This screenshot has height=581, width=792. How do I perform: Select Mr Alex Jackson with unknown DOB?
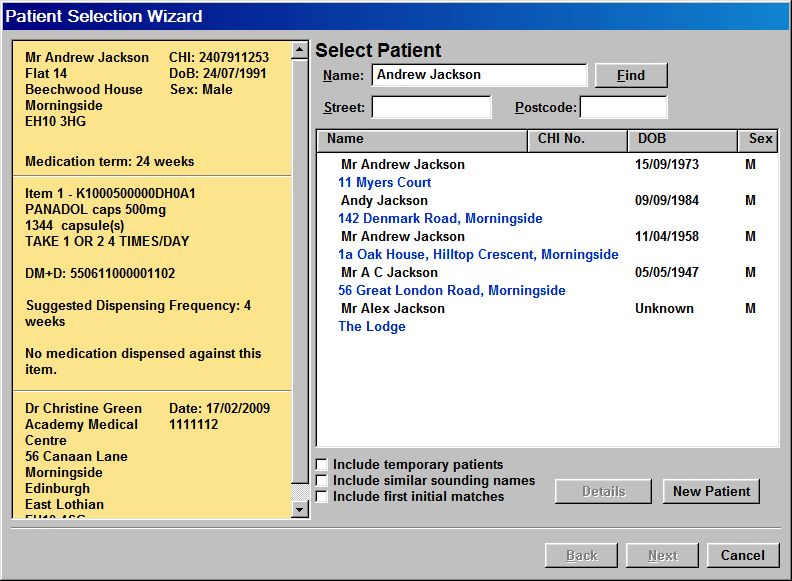click(x=392, y=308)
